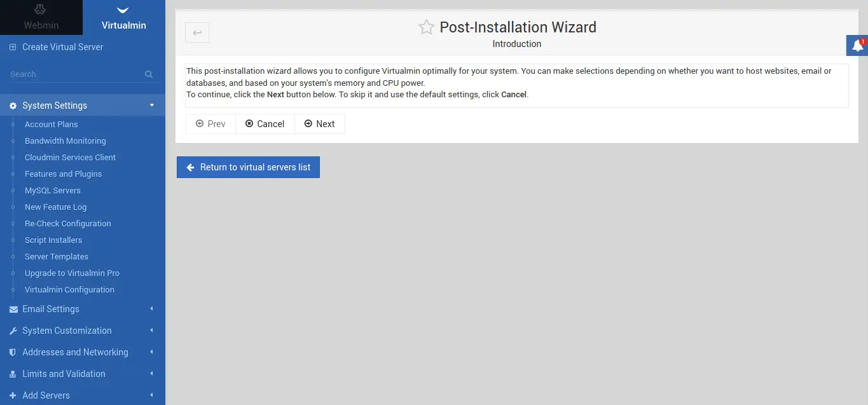This screenshot has height=405, width=868.
Task: Switch to the Webmin tab
Action: 41,18
